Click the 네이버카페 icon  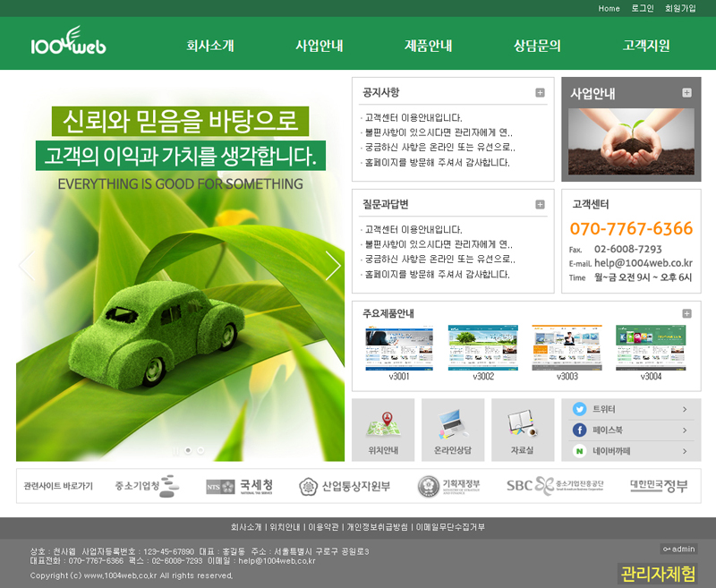point(579,452)
